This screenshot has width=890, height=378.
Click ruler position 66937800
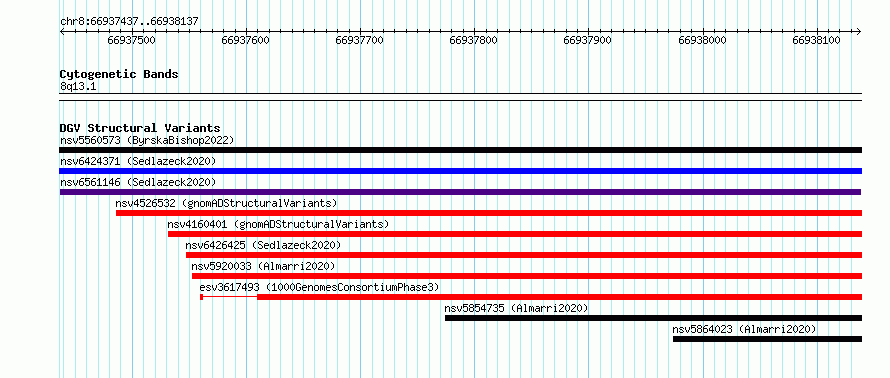474,40
